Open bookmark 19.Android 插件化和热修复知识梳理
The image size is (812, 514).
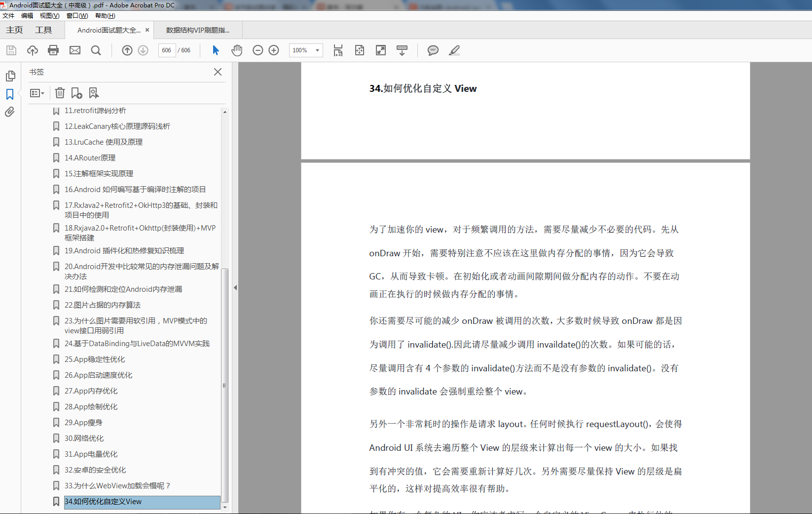click(124, 251)
